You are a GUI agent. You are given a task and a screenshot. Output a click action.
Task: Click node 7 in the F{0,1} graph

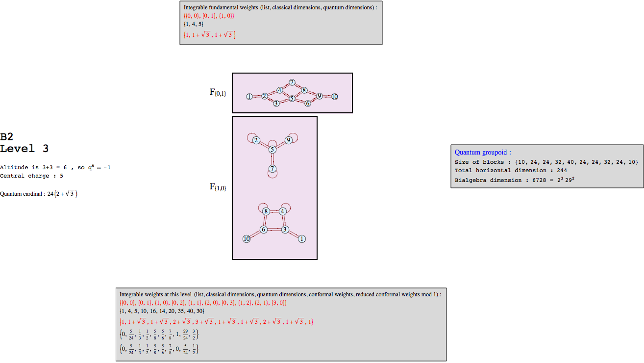pos(292,82)
